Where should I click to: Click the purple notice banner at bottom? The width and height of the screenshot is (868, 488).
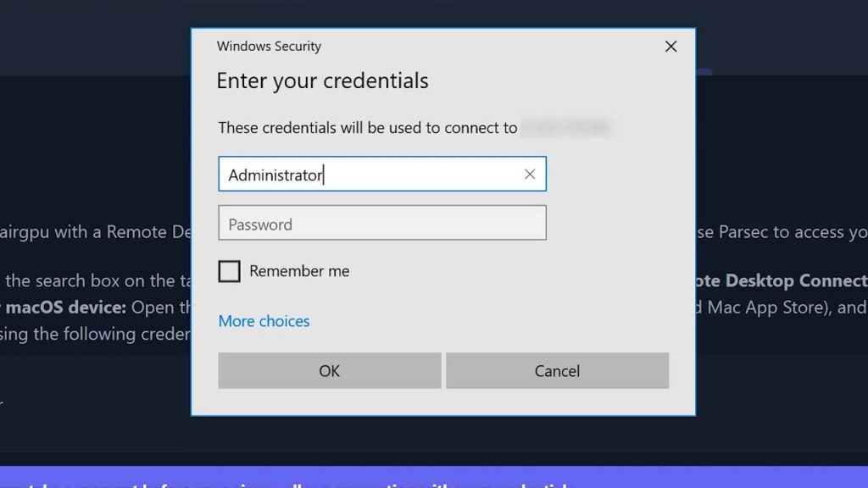[x=434, y=477]
